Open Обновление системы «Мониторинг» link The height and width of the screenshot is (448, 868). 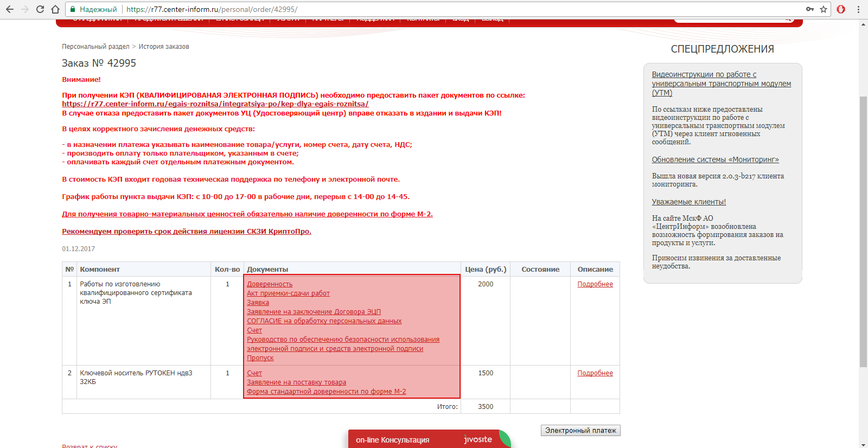[x=716, y=159]
